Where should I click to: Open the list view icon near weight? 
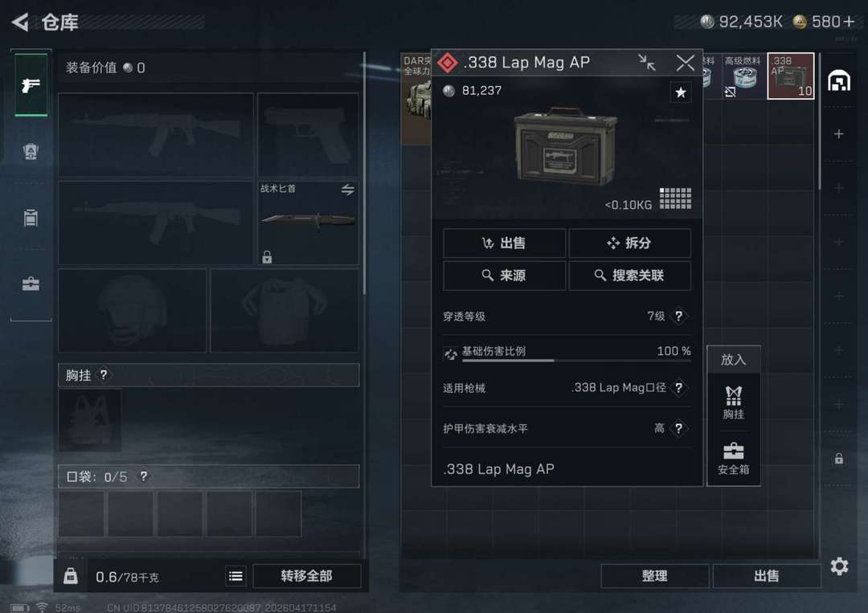(x=235, y=576)
